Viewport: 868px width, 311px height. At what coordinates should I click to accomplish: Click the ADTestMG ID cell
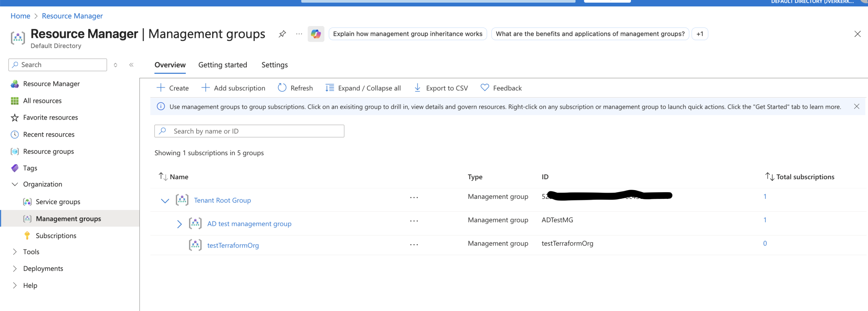[x=557, y=220]
